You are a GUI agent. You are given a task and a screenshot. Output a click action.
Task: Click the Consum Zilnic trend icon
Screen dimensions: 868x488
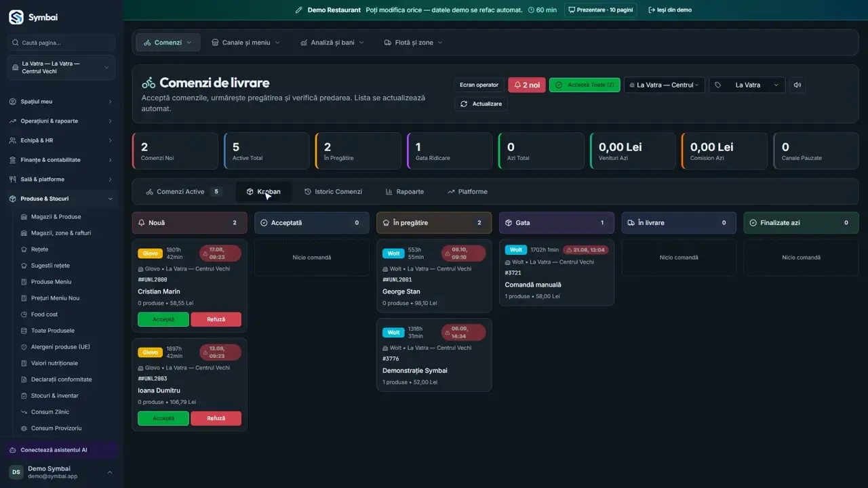(24, 412)
